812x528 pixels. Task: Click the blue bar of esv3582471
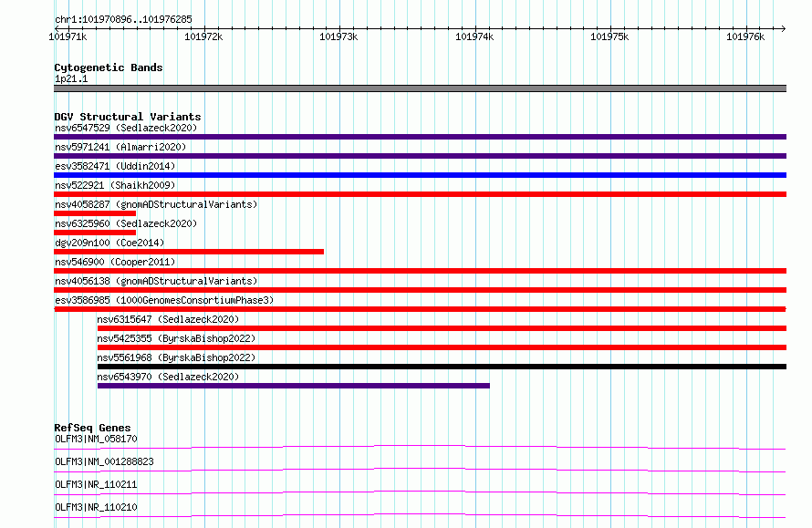[420, 175]
